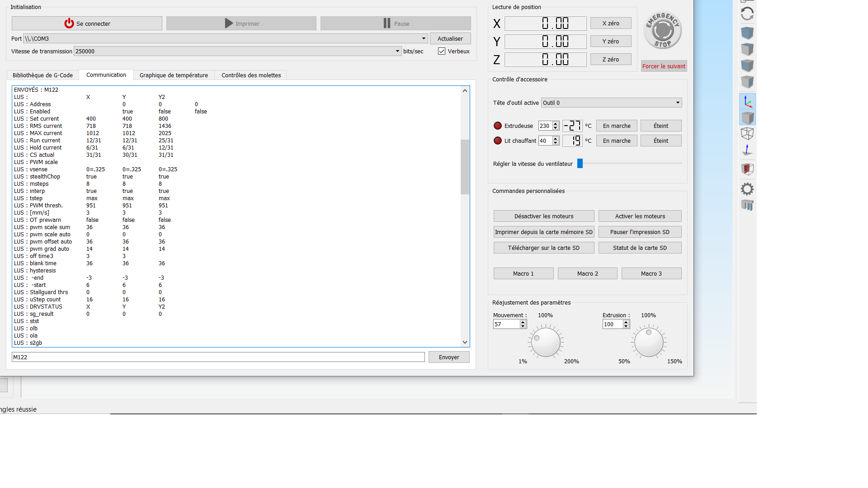The width and height of the screenshot is (868, 488).
Task: Switch to Graphique de température tab
Action: [174, 75]
